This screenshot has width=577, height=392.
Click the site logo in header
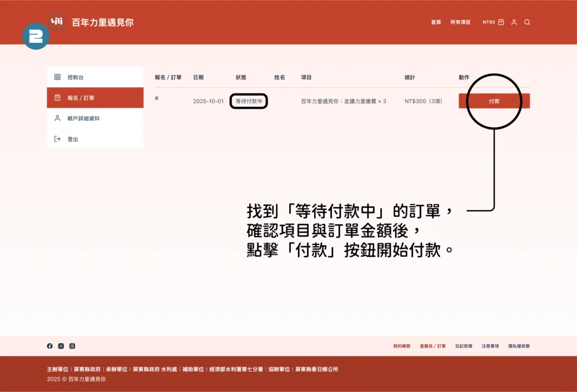coord(56,22)
